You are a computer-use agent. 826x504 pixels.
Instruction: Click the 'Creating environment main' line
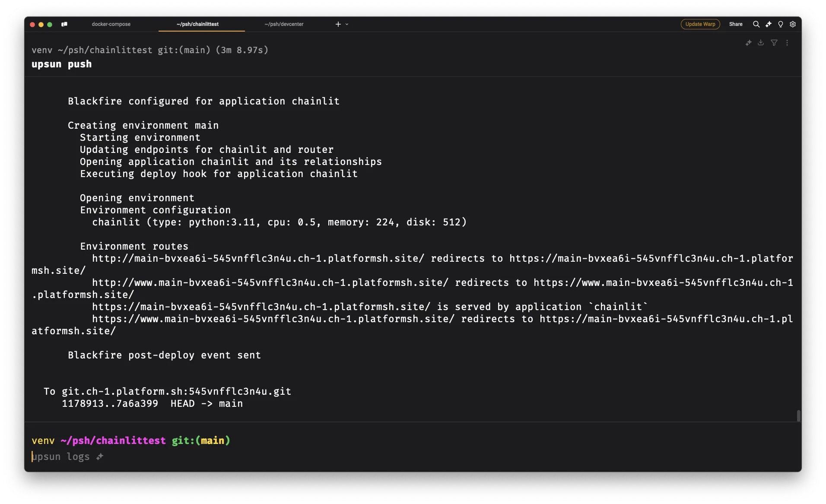tap(143, 125)
